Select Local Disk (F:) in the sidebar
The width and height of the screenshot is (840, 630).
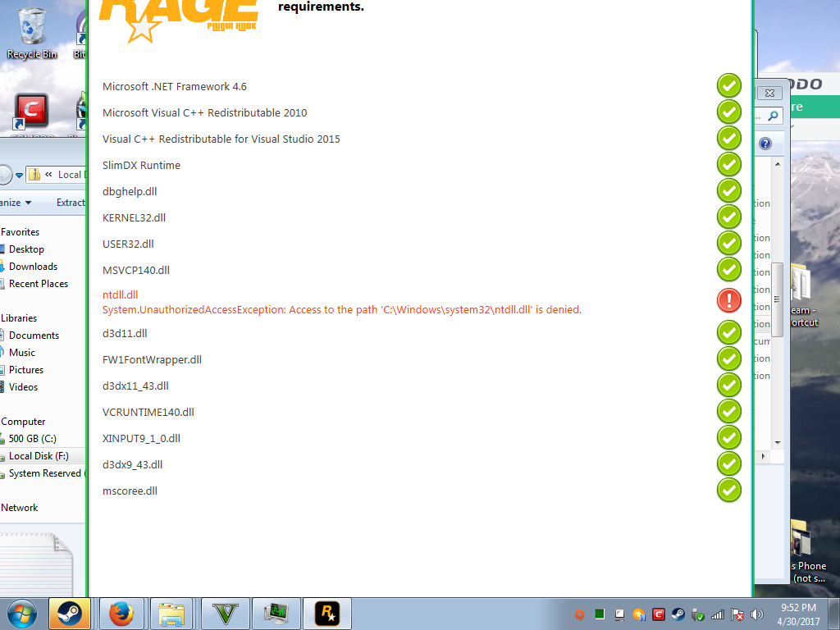click(x=39, y=456)
